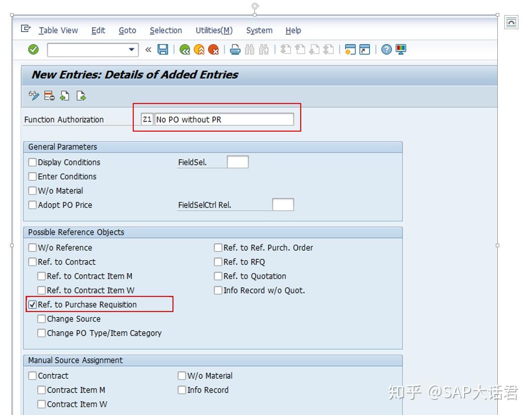Screen dimensions: 532x415
Task: Save entries with the floppy disk icon
Action: [x=163, y=50]
